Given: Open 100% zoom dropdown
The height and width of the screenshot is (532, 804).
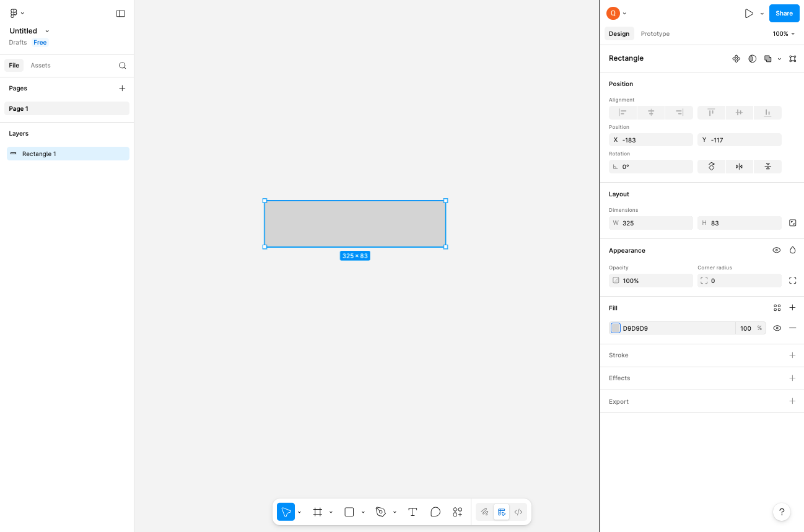Looking at the screenshot, I should point(784,34).
